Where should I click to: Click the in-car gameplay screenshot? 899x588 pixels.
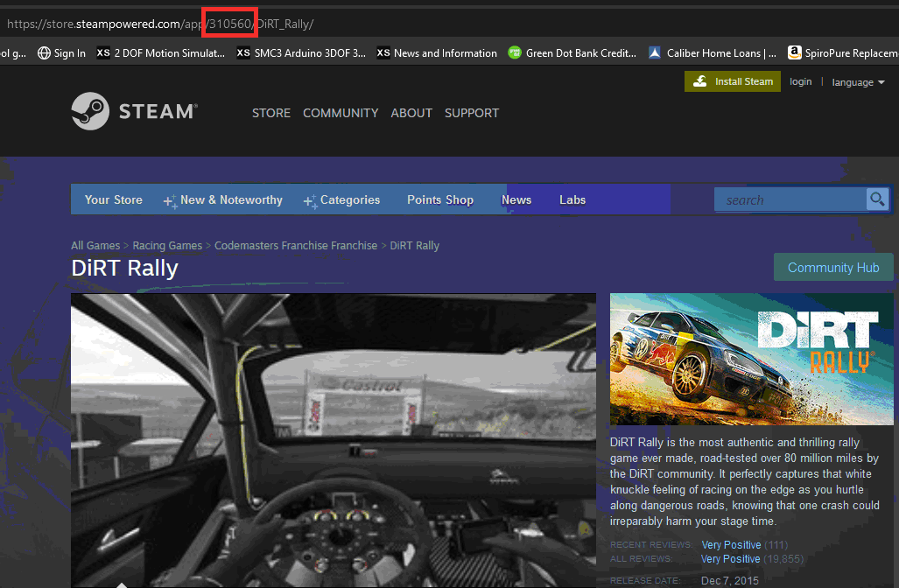[x=334, y=440]
